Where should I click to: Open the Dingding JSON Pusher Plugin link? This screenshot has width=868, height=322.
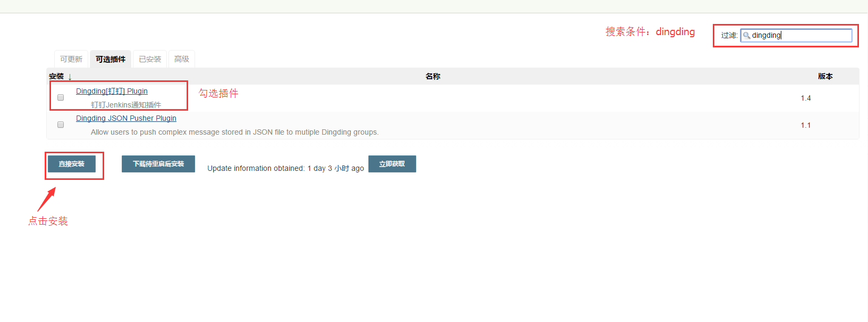[x=126, y=118]
